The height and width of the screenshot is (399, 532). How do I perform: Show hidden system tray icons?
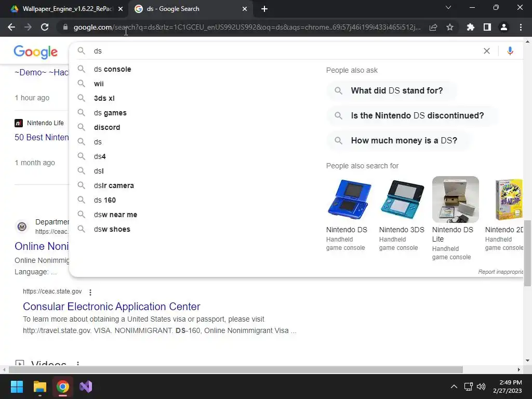point(454,387)
